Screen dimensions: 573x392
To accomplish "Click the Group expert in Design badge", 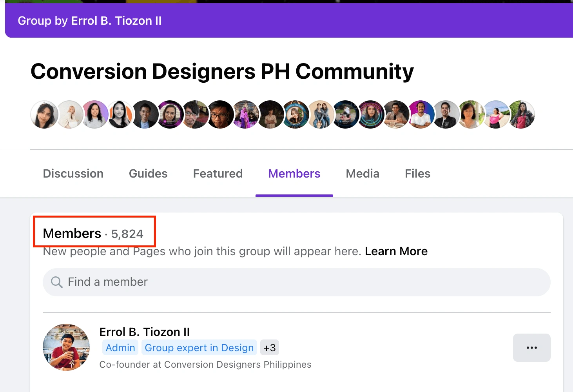I will [199, 348].
